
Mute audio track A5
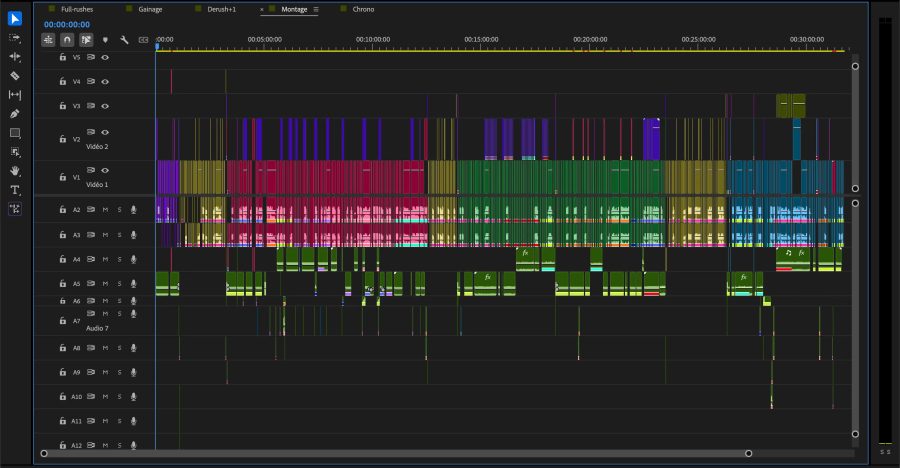[106, 284]
